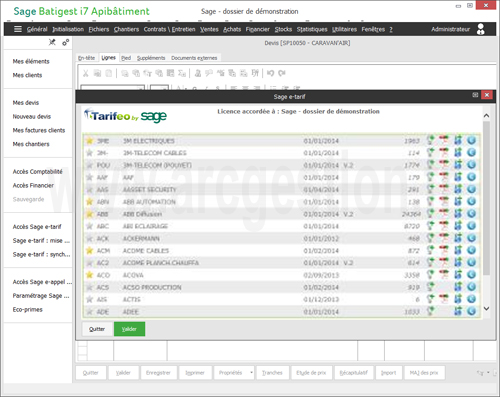500x397 pixels.
Task: Click green download icon in 3M ELECTRIQUES row
Action: click(431, 140)
